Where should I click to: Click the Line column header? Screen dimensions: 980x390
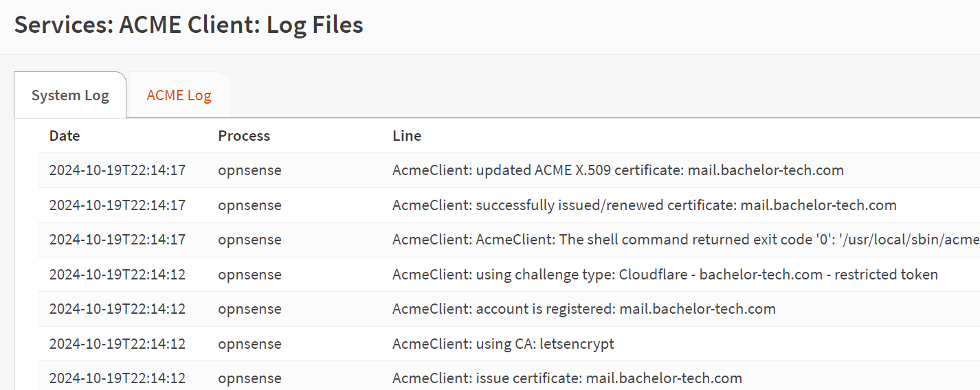(407, 136)
